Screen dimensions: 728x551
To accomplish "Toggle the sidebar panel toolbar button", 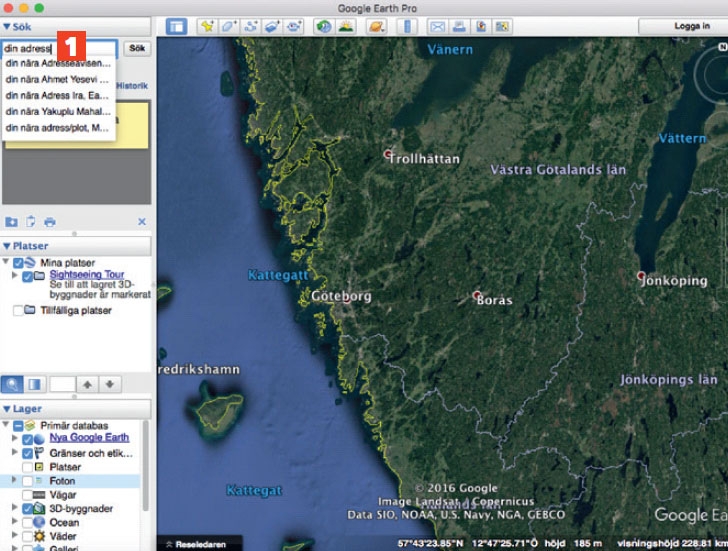I will click(176, 26).
